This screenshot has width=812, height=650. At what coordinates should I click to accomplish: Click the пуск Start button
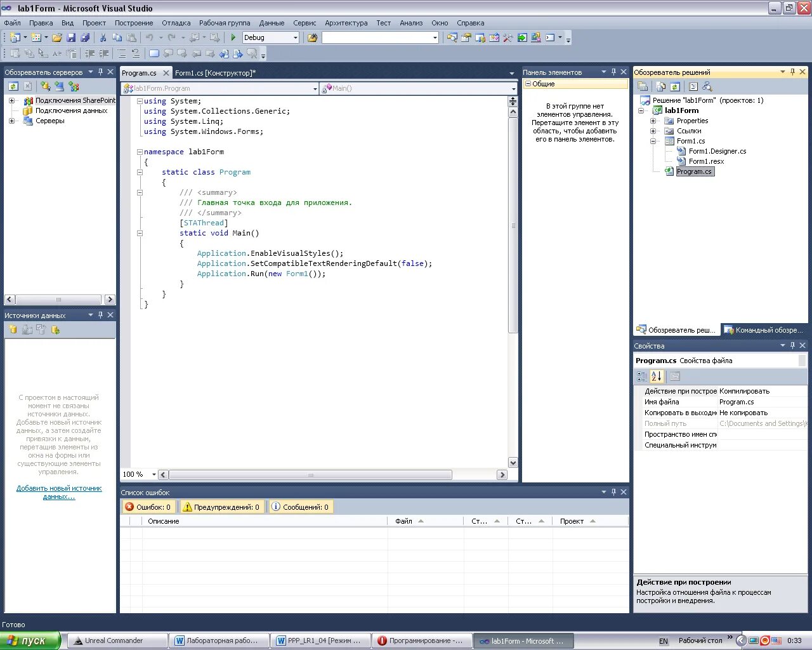(30, 640)
